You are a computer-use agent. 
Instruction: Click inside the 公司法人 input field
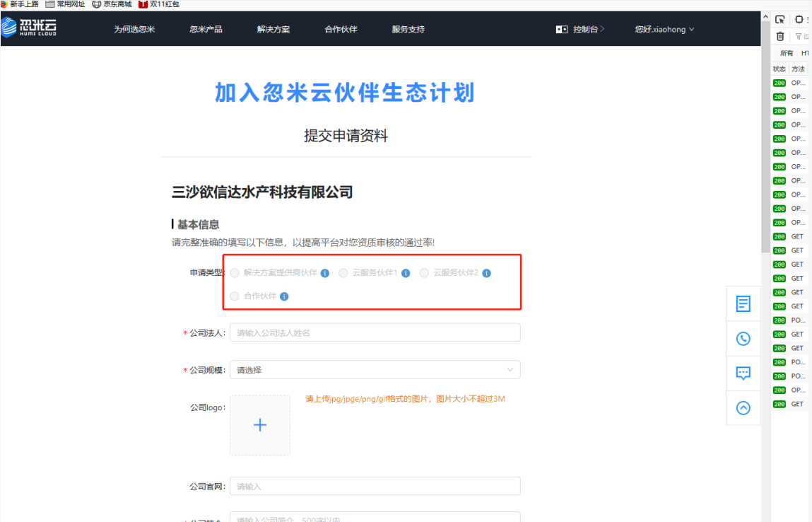375,332
